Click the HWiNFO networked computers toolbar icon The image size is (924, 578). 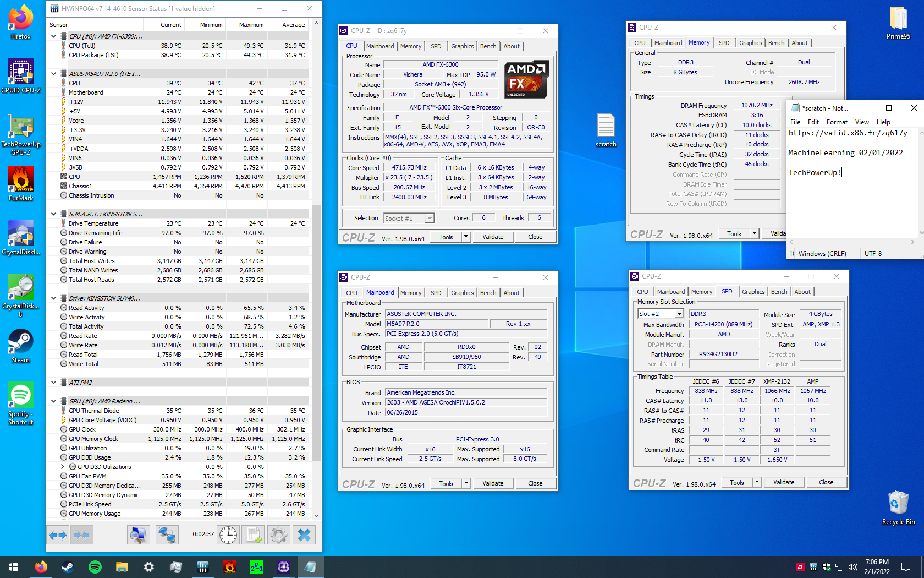coord(167,535)
